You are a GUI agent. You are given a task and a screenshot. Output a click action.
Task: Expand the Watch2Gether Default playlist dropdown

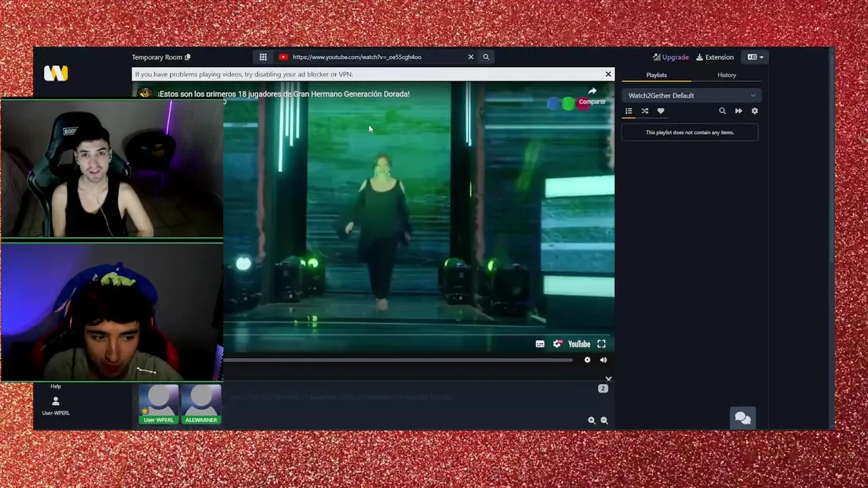point(692,96)
